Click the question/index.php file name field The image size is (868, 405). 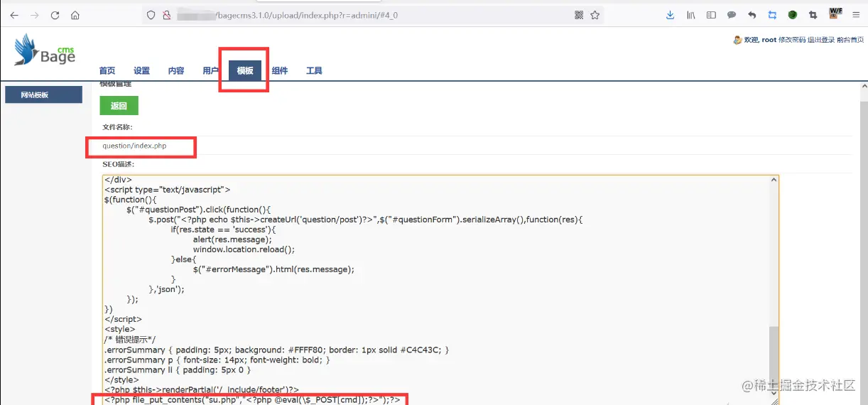(134, 146)
